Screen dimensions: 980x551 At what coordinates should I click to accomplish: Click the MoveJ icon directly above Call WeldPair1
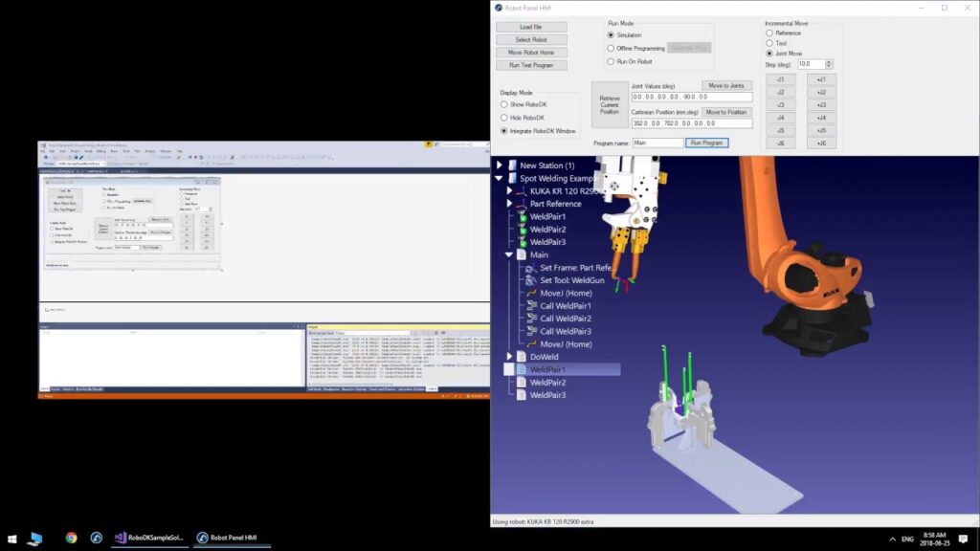[x=531, y=293]
